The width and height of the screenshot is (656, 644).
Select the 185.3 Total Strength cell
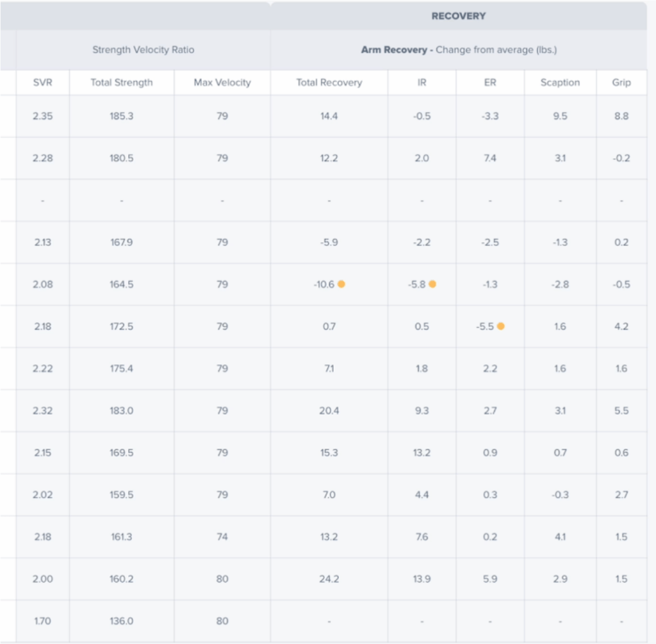pos(122,117)
